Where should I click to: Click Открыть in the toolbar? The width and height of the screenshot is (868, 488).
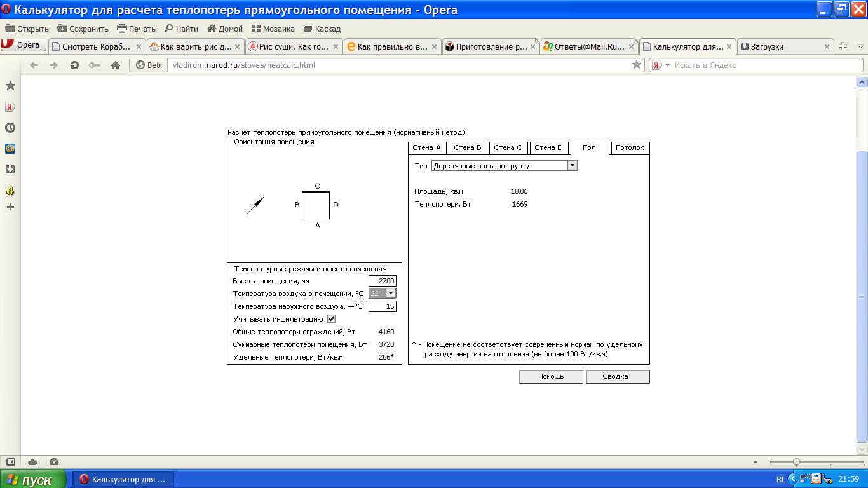[27, 29]
